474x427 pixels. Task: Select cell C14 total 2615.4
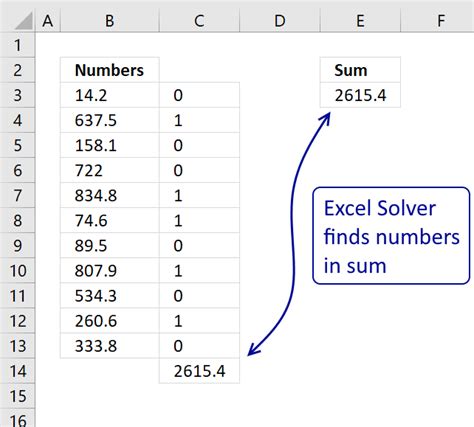(x=199, y=371)
